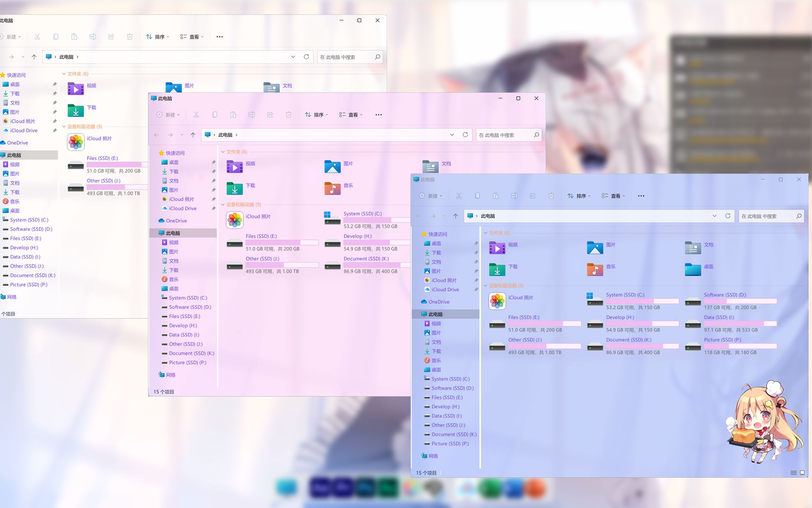Click blurred cyan app icon in taskbar
The width and height of the screenshot is (812, 508).
tap(287, 488)
